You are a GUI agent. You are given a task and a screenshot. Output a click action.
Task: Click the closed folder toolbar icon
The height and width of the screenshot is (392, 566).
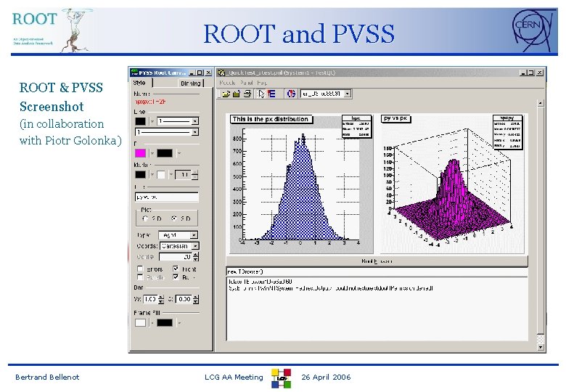point(237,94)
